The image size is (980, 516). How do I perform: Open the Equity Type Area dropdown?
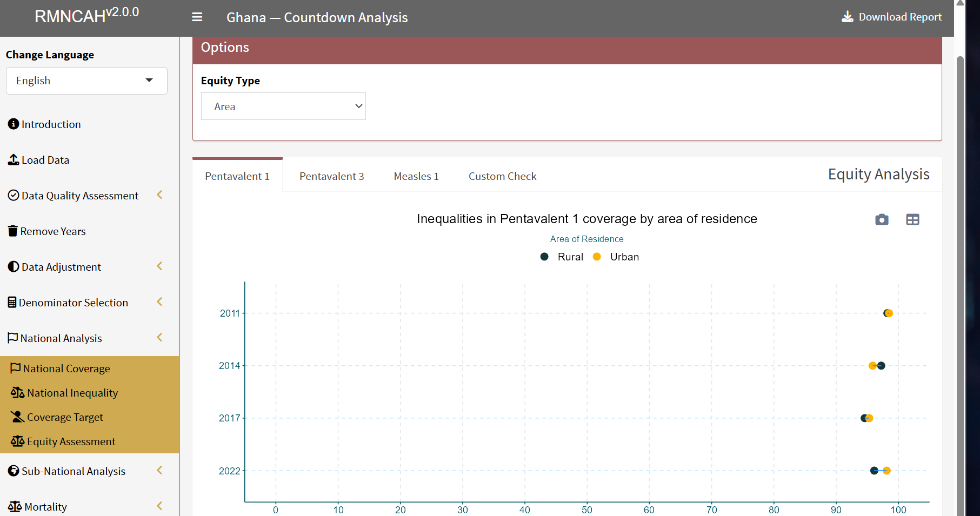283,106
